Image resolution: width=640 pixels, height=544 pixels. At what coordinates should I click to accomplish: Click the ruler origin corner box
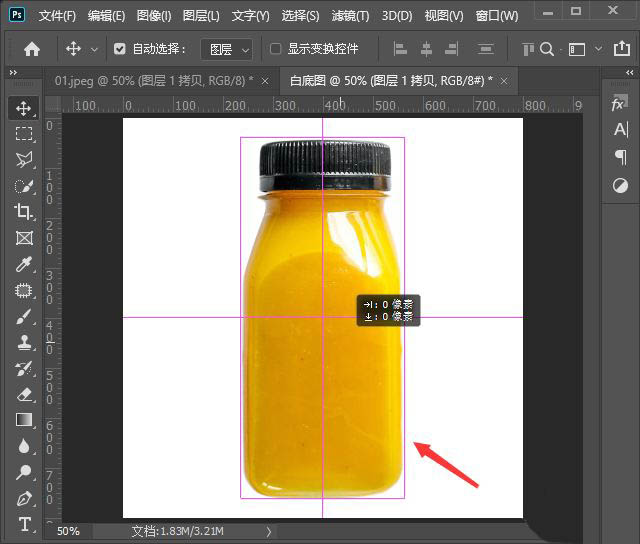pyautogui.click(x=53, y=104)
